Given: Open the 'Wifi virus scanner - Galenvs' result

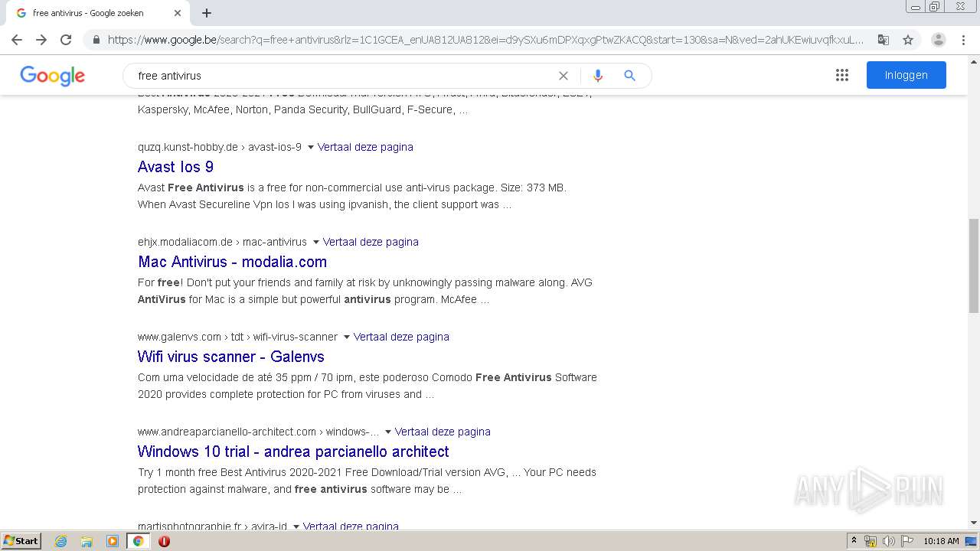Looking at the screenshot, I should 231,357.
